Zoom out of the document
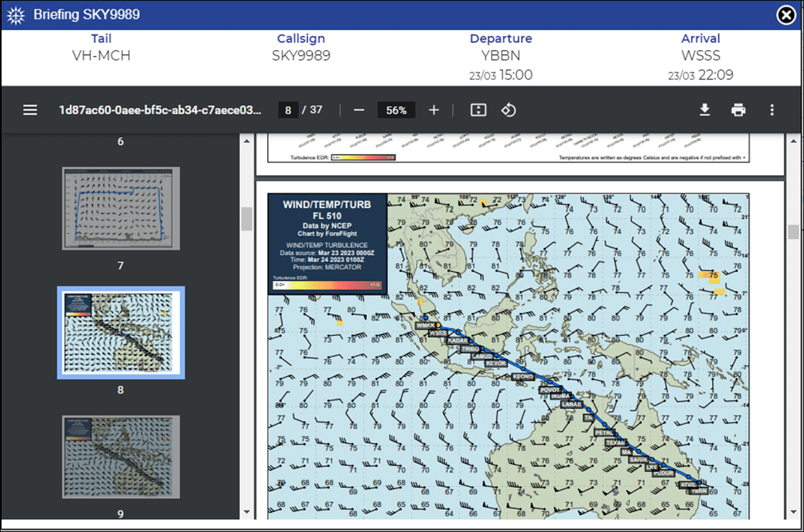This screenshot has height=532, width=804. point(358,110)
